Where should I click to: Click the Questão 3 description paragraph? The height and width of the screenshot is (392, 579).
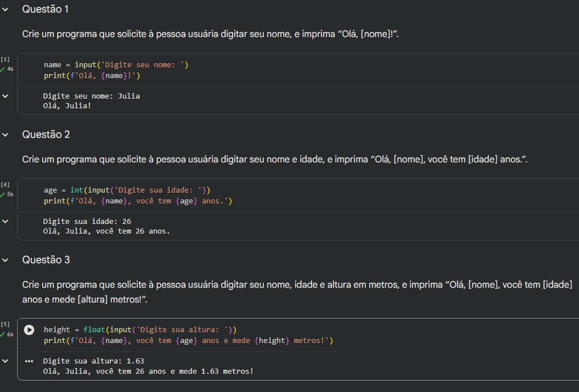[x=297, y=292]
